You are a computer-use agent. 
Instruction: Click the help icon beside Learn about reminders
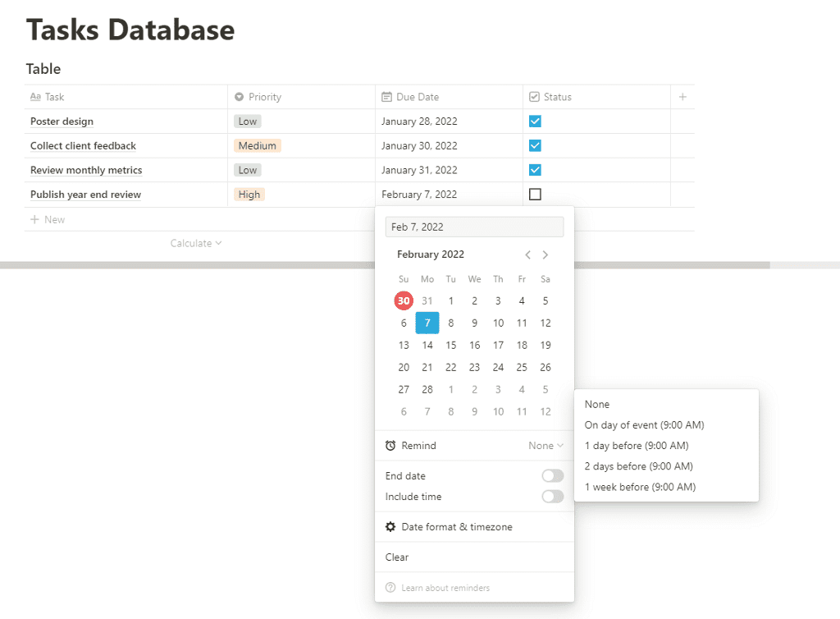pos(390,588)
